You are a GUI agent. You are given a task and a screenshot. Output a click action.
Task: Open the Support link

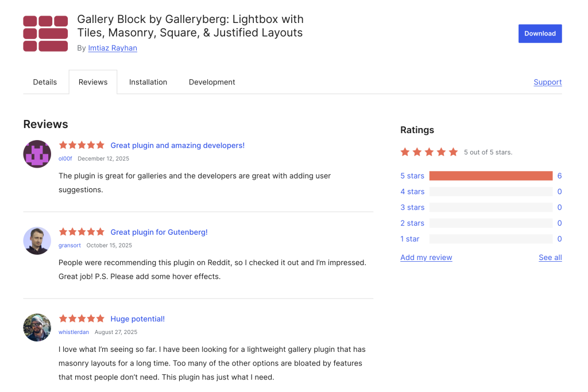click(x=547, y=82)
